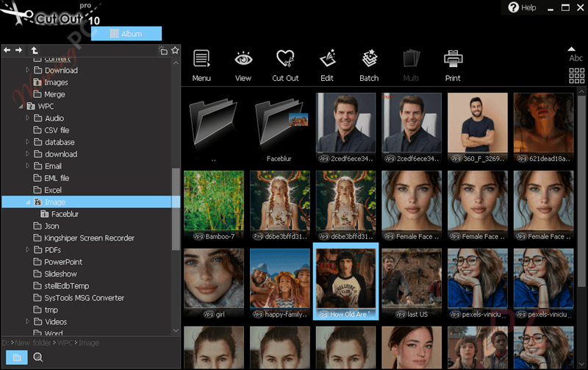Click the parent folder '..' thumbnail

tap(213, 127)
